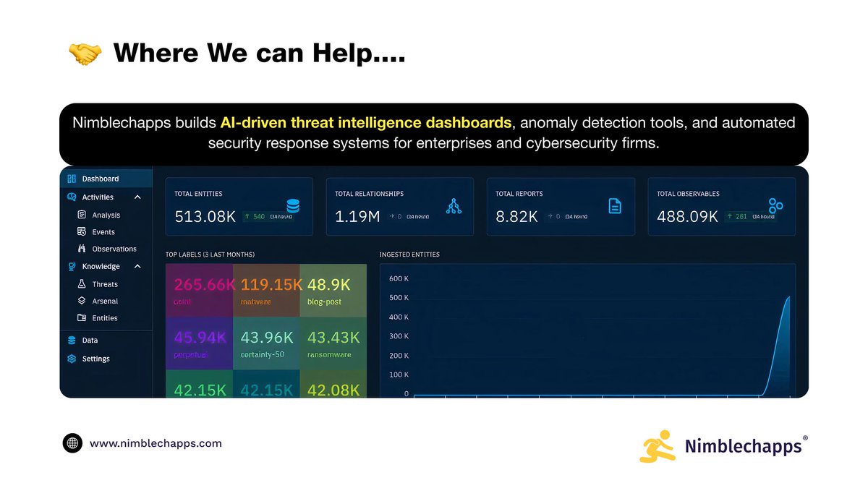Open the Dashboard sidebar item
868x496 pixels.
[x=106, y=179]
